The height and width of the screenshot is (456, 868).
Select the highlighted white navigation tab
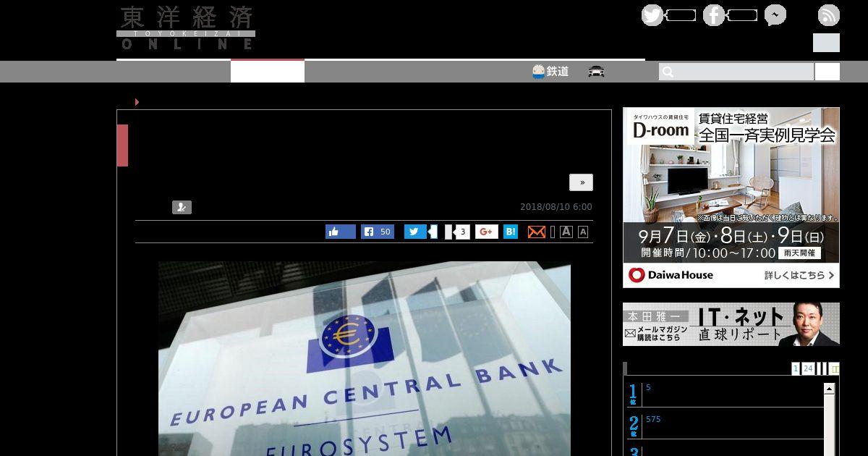[268, 71]
